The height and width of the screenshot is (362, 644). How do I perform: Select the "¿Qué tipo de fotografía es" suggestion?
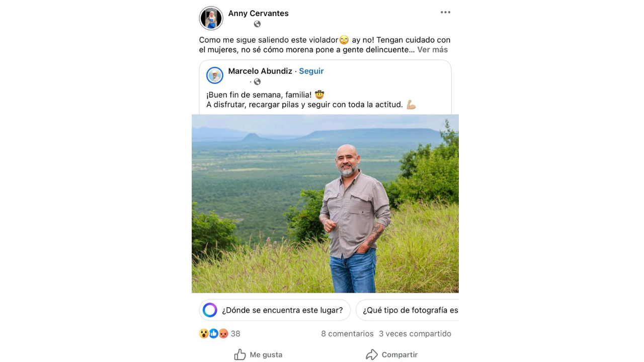[x=409, y=310]
